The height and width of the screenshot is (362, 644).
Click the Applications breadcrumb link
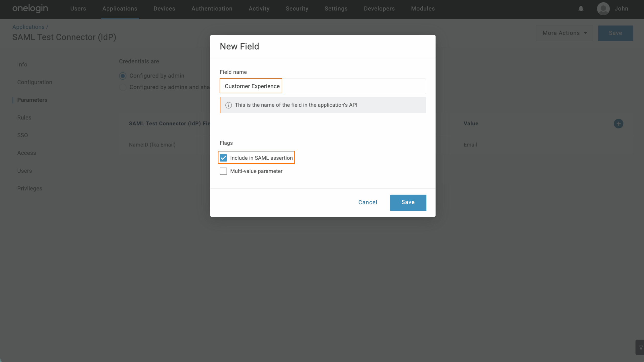click(x=28, y=27)
